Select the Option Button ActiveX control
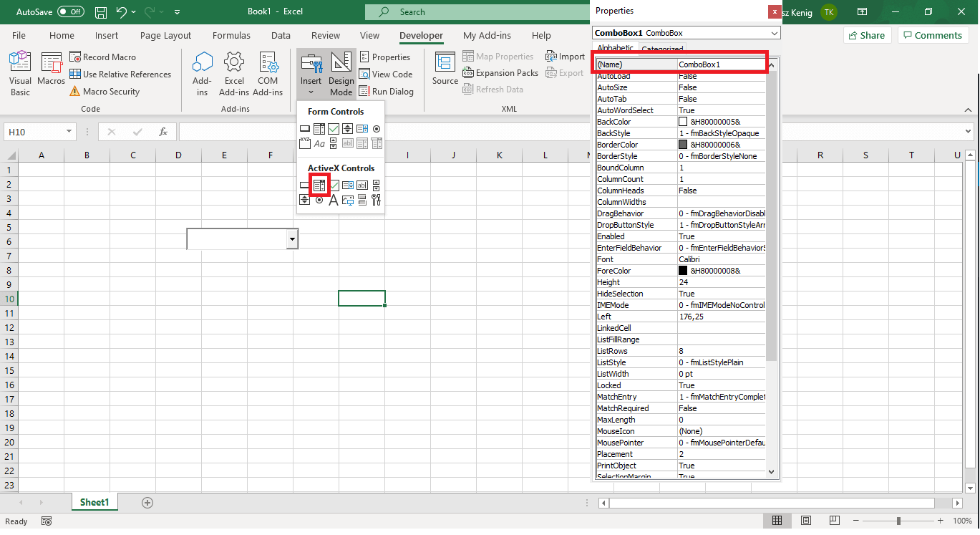980x535 pixels. pos(319,200)
